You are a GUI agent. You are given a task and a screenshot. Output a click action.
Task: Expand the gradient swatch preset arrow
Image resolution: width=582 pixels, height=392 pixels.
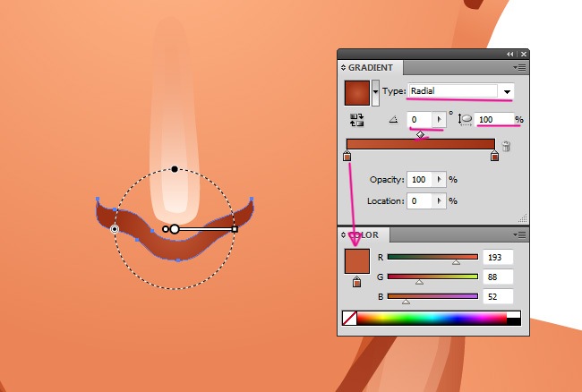click(375, 92)
